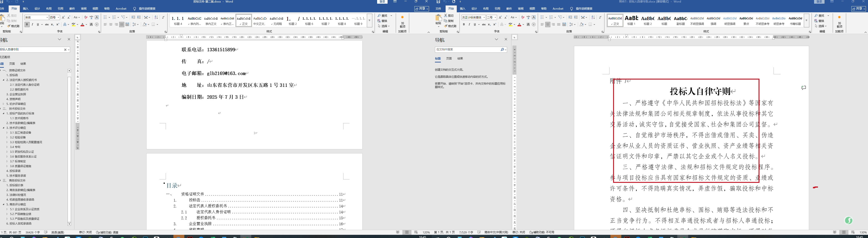This screenshot has width=868, height=238.
Task: Switch to Pages tab in right navigation pane
Action: (449, 58)
